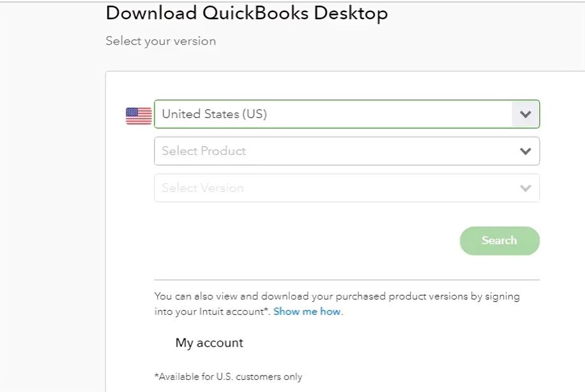
Task: Click the chevron arrow of the country selector
Action: [526, 114]
